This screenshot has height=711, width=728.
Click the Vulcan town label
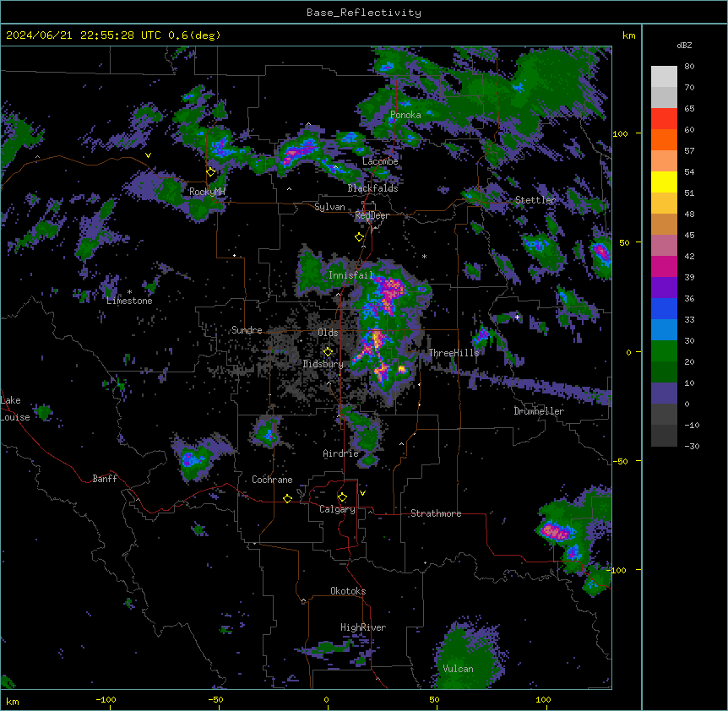click(x=459, y=669)
